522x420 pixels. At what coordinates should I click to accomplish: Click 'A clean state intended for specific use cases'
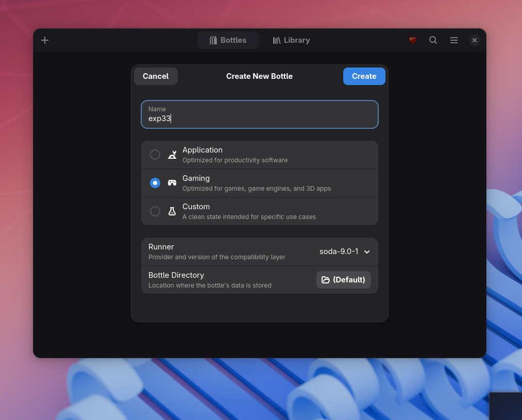click(249, 216)
